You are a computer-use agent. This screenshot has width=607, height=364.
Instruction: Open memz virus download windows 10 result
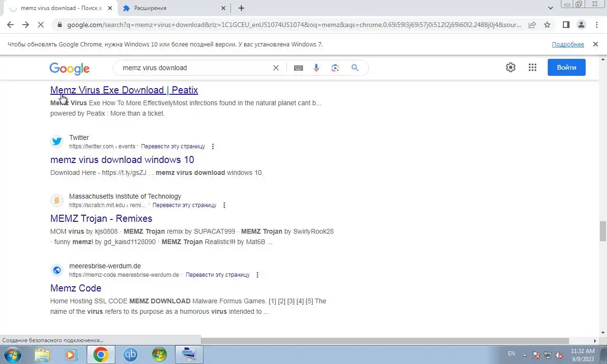point(122,160)
